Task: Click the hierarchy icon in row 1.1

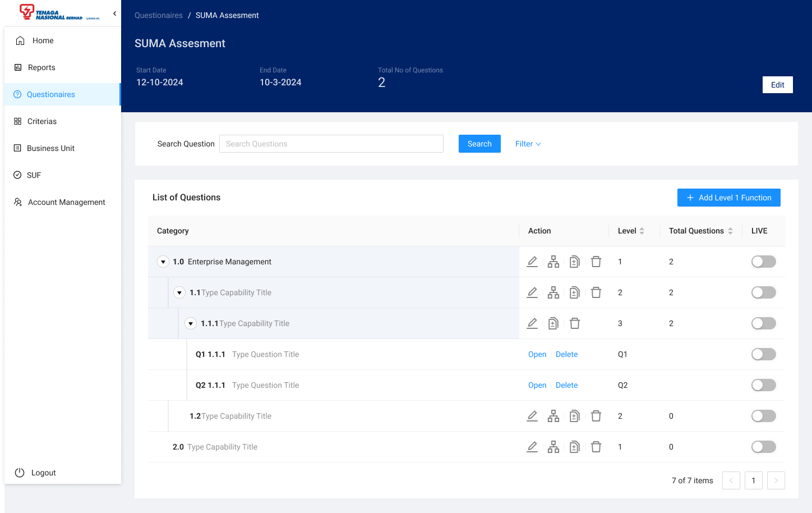Action: pos(553,292)
